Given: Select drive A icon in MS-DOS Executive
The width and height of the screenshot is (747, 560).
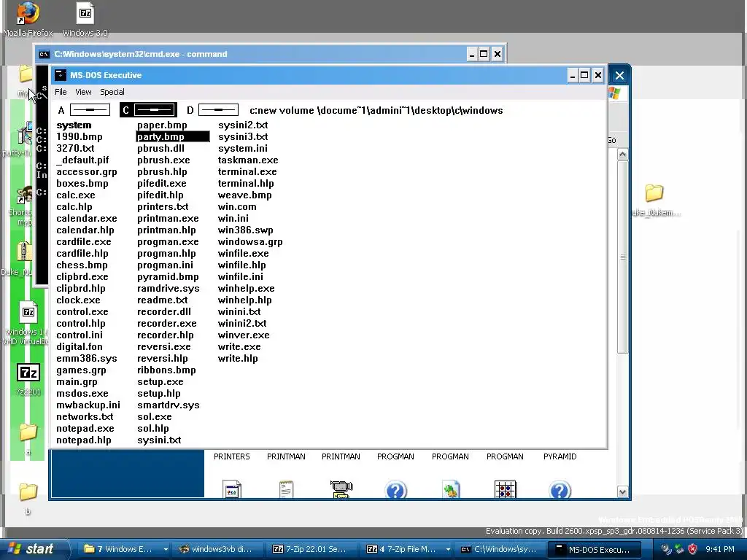Looking at the screenshot, I should [90, 110].
